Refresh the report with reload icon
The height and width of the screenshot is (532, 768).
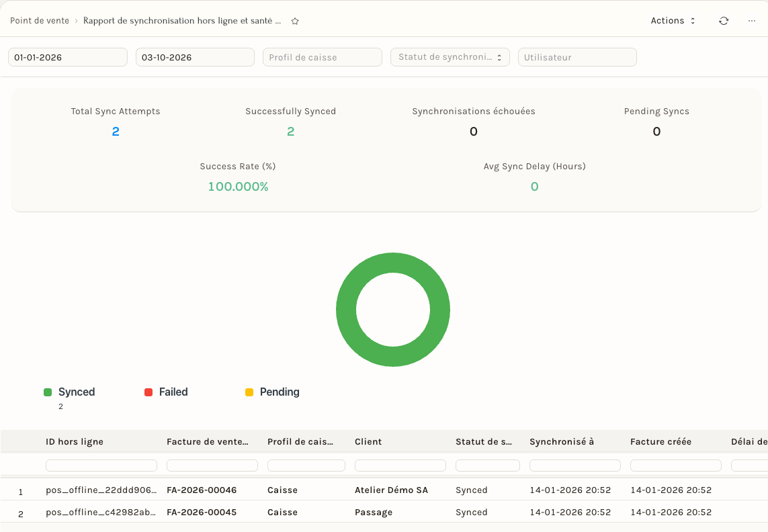(724, 21)
